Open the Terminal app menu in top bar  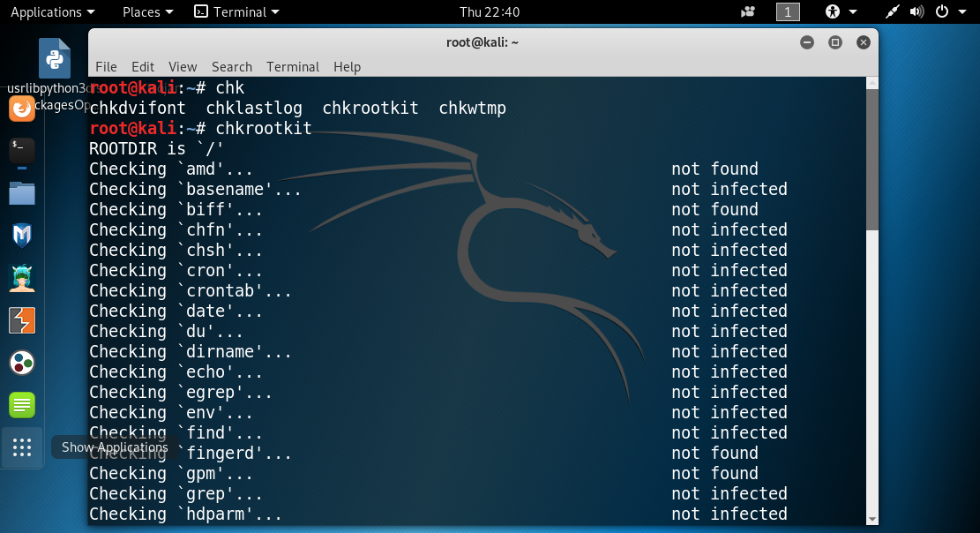point(236,11)
